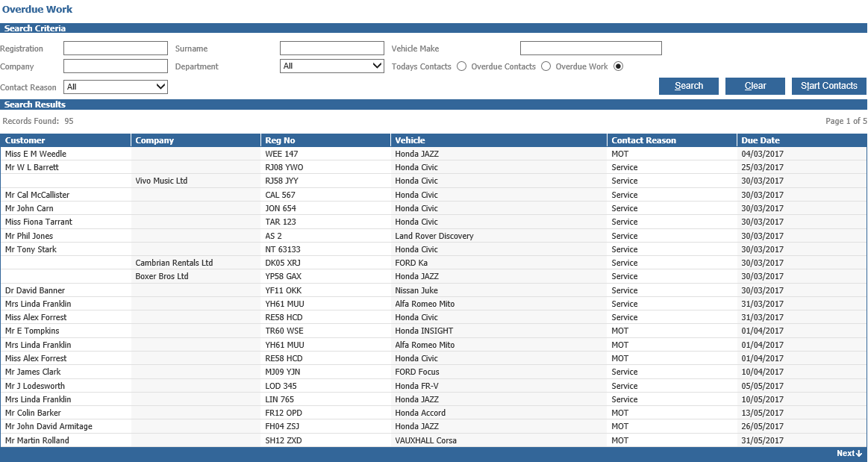868x462 pixels.
Task: Click registration MJ09 YJN
Action: (283, 372)
